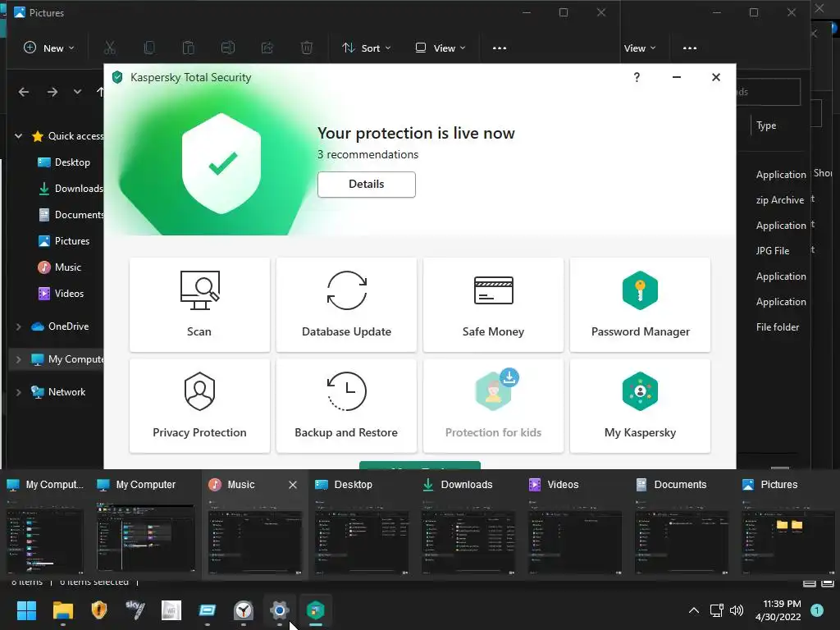Screen dimensions: 840x630
Task: Select Documents in the navigation pane
Action: (71, 215)
